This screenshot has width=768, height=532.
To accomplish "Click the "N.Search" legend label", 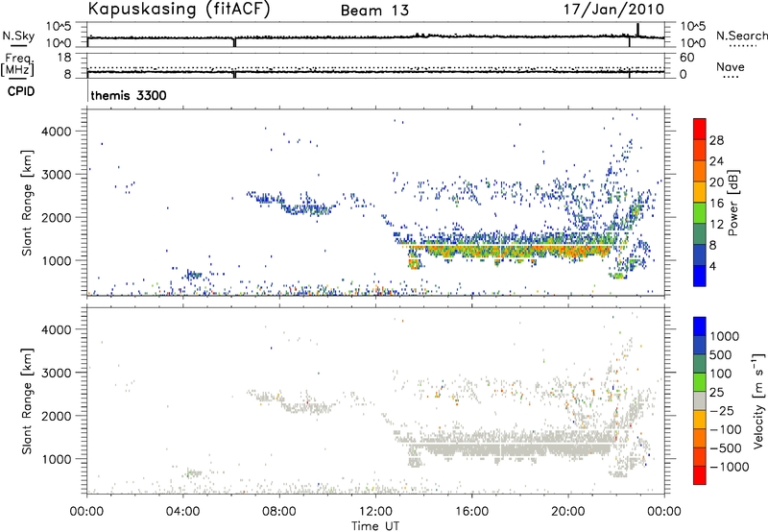I will click(x=741, y=36).
